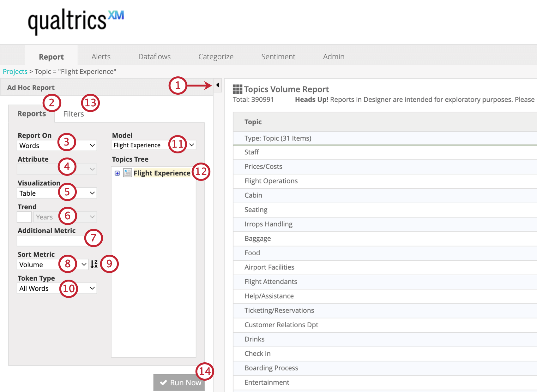The height and width of the screenshot is (392, 537).
Task: Click the Trend number input field
Action: tap(24, 217)
